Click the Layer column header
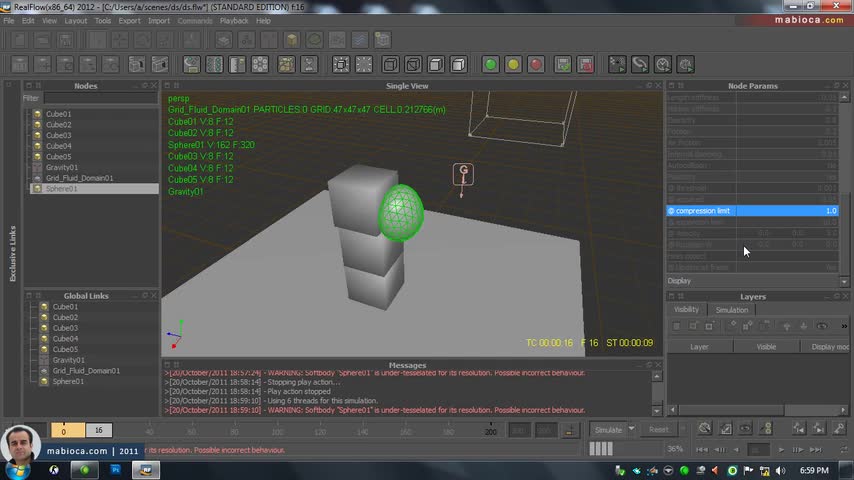Screen dimensions: 854x480 pyautogui.click(x=699, y=347)
